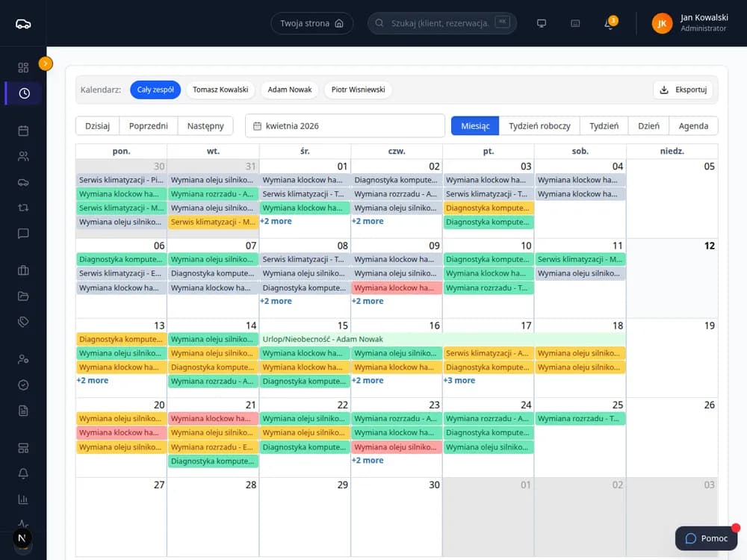Viewport: 747px width, 560px height.
Task: Click the keyboard icon in top bar
Action: [575, 23]
